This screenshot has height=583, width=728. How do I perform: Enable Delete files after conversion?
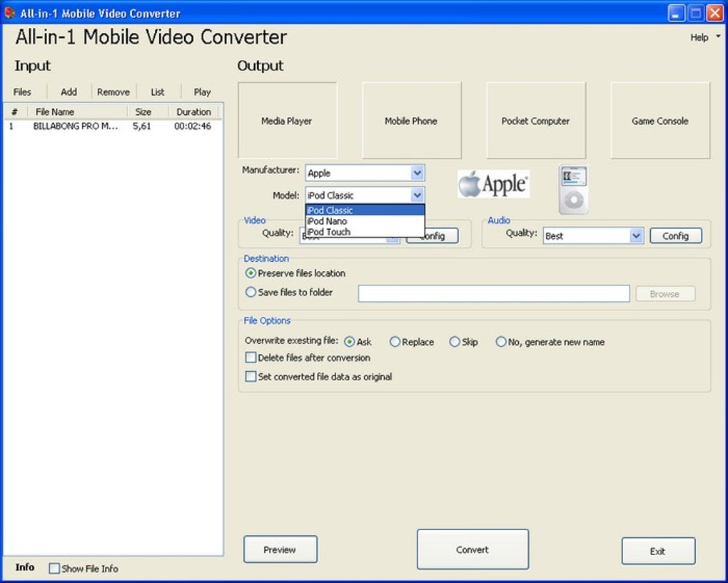[x=251, y=358]
